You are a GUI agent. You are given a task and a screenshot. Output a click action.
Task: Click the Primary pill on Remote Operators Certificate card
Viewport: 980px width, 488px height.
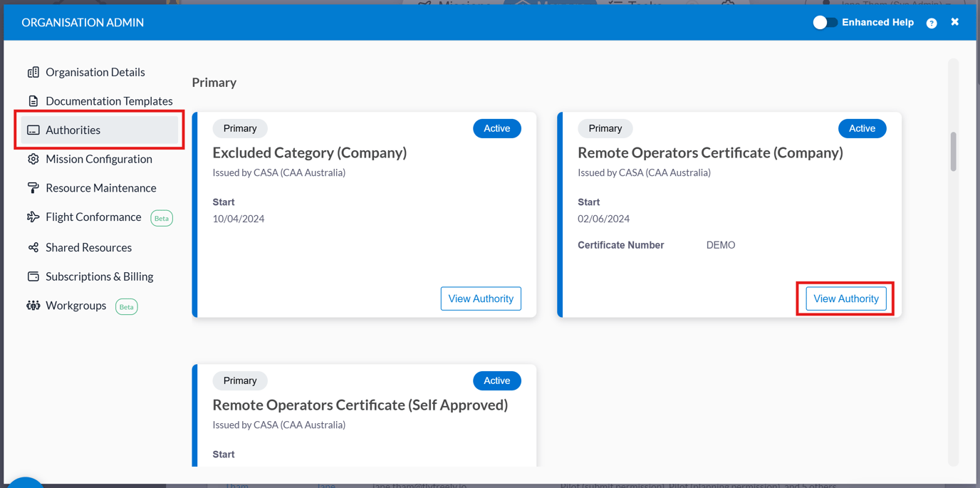click(x=605, y=128)
